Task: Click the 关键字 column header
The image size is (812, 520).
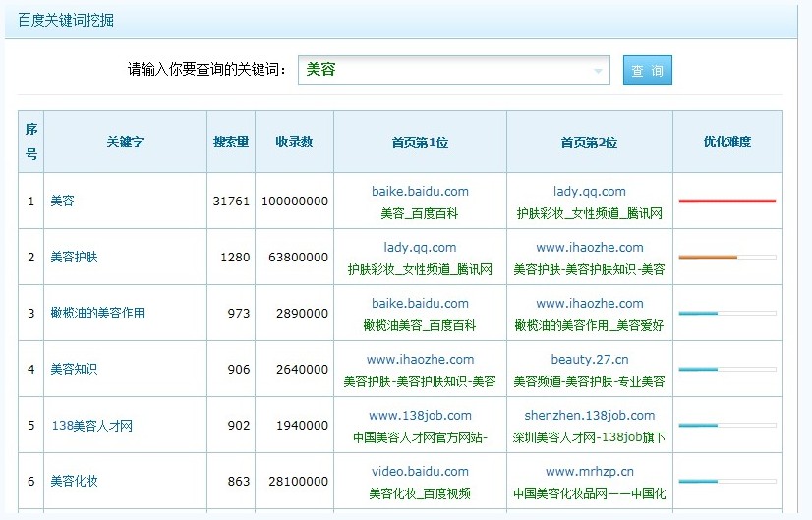Action: point(125,142)
